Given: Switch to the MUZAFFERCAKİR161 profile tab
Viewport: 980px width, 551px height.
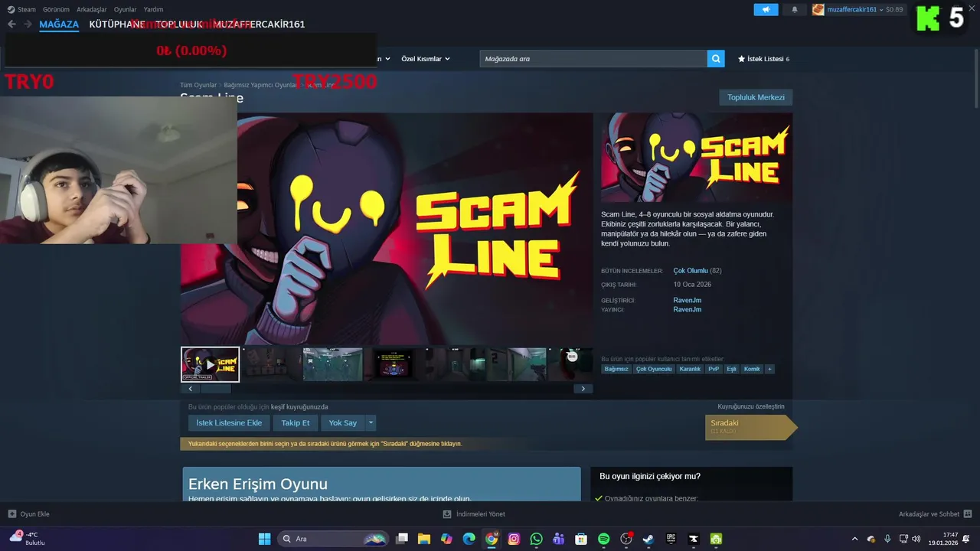Looking at the screenshot, I should [x=260, y=24].
